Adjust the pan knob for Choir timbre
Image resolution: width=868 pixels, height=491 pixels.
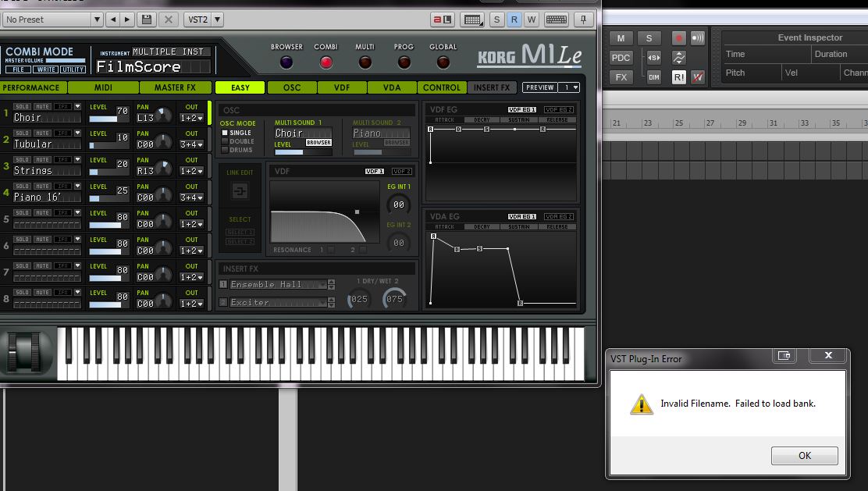(x=163, y=115)
